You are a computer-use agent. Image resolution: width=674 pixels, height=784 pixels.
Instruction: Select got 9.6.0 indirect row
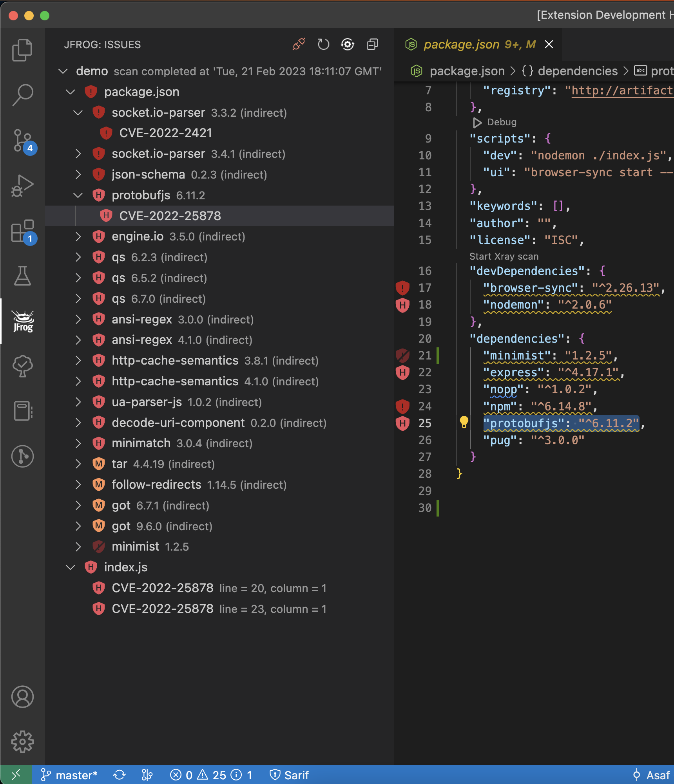pos(219,526)
